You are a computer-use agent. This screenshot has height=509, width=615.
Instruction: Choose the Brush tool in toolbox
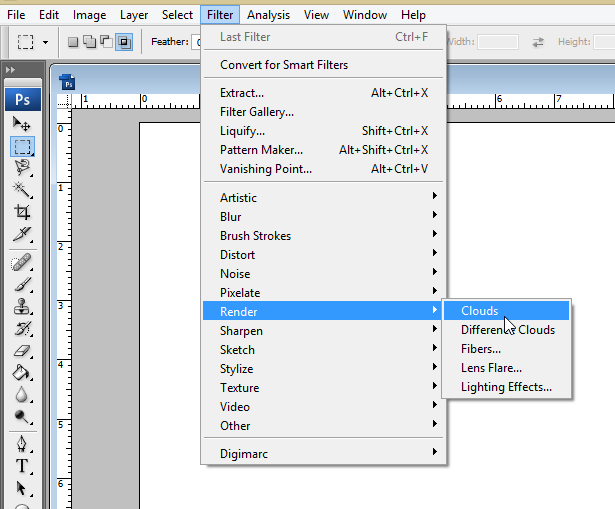click(x=21, y=284)
